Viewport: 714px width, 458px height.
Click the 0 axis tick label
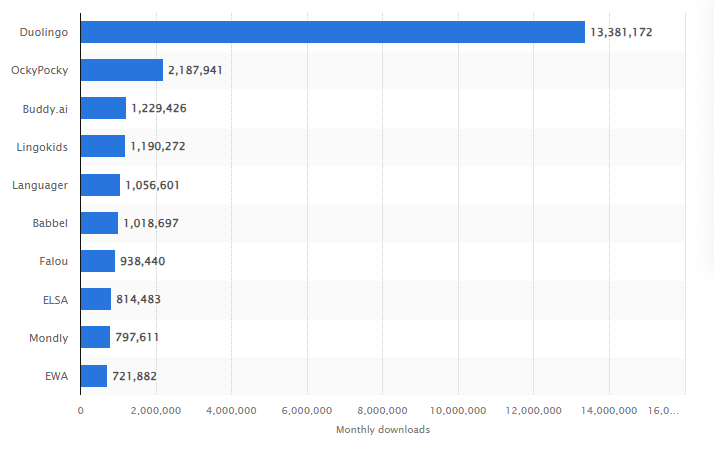click(81, 411)
